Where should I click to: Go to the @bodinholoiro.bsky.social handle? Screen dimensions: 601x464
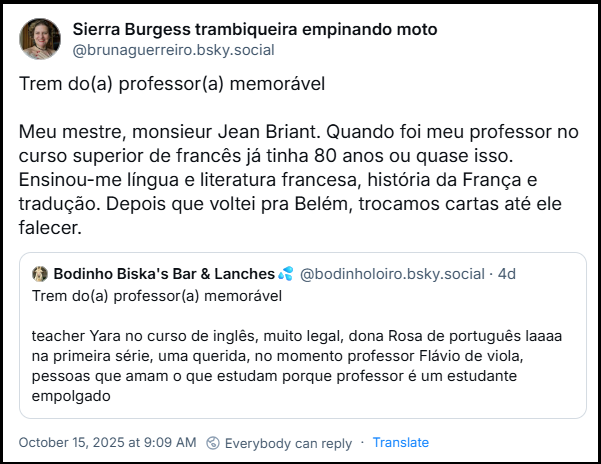392,274
